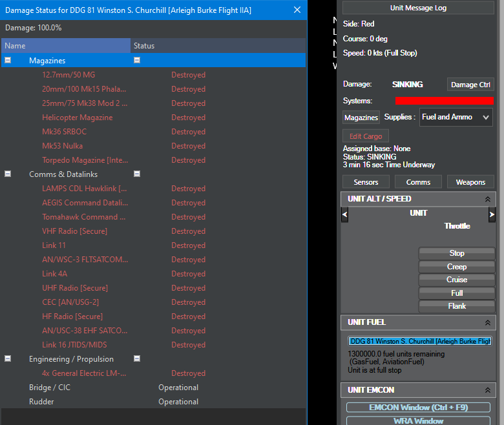Image resolution: width=504 pixels, height=425 pixels.
Task: Set throttle to Flank
Action: click(x=457, y=306)
